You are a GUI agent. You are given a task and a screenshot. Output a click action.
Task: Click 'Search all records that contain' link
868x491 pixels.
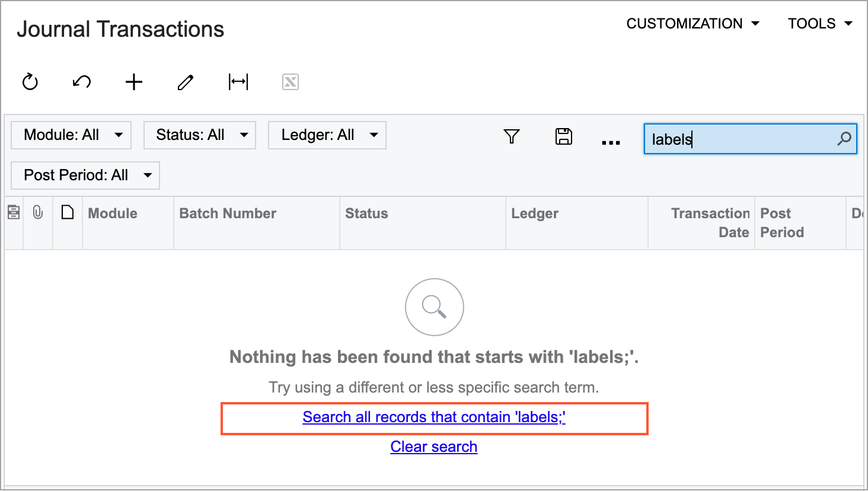pos(434,417)
